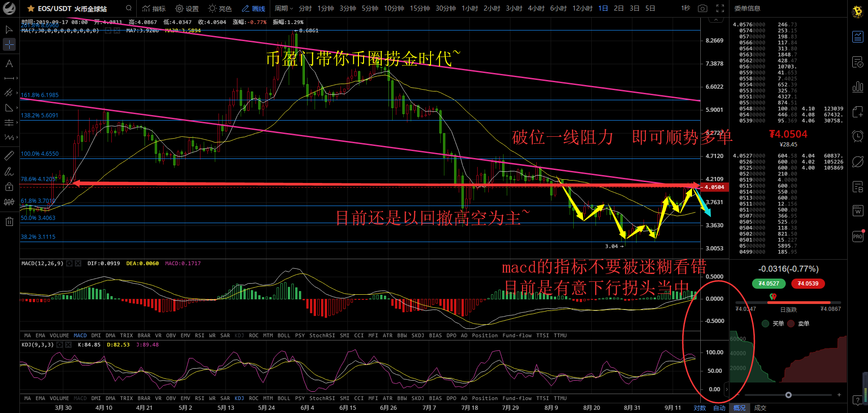Activate the crosshair cursor tool
The height and width of the screenshot is (413, 868).
9,44
